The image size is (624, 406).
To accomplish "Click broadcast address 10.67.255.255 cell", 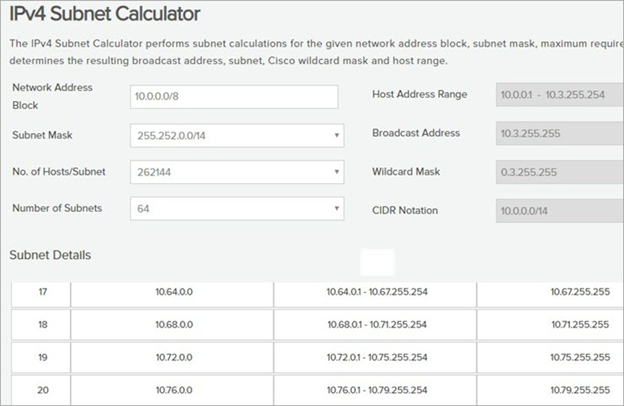I will (x=572, y=293).
